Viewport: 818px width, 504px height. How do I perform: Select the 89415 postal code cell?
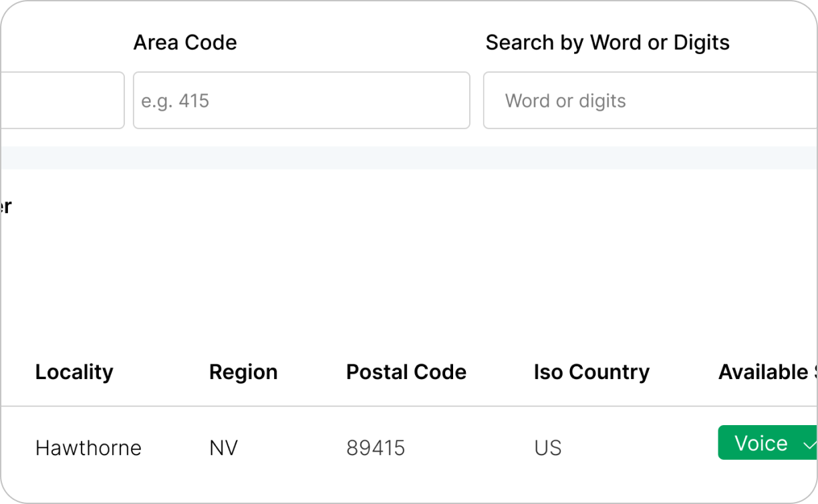[x=376, y=447]
